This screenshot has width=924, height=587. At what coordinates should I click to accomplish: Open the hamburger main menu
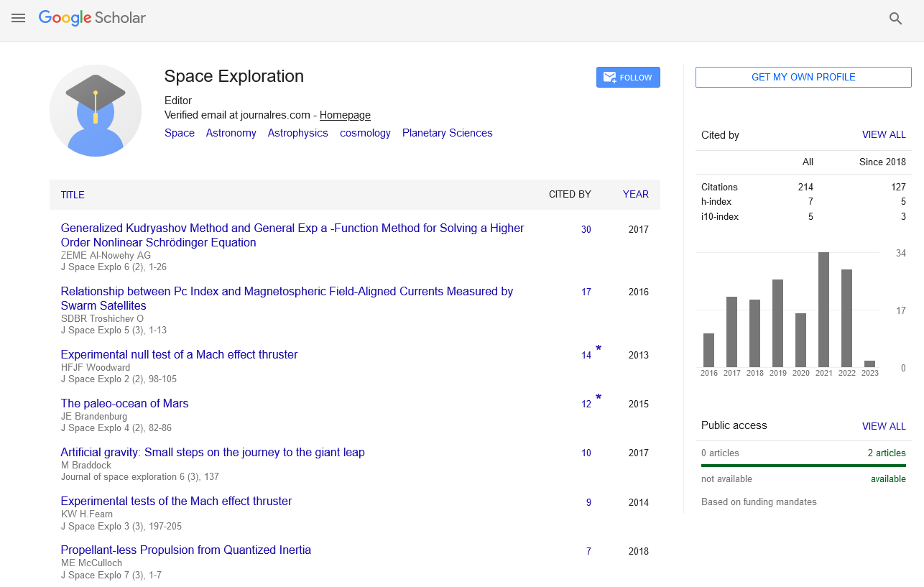click(19, 18)
